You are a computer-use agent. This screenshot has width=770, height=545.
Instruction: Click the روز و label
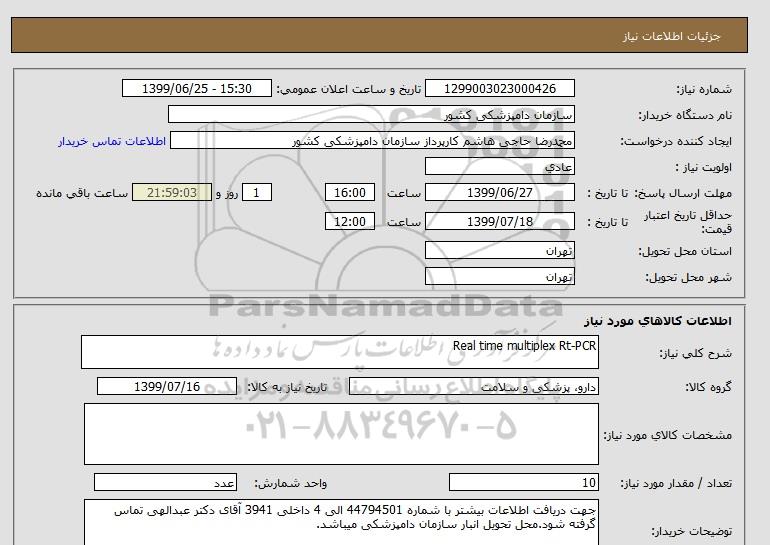tap(227, 193)
